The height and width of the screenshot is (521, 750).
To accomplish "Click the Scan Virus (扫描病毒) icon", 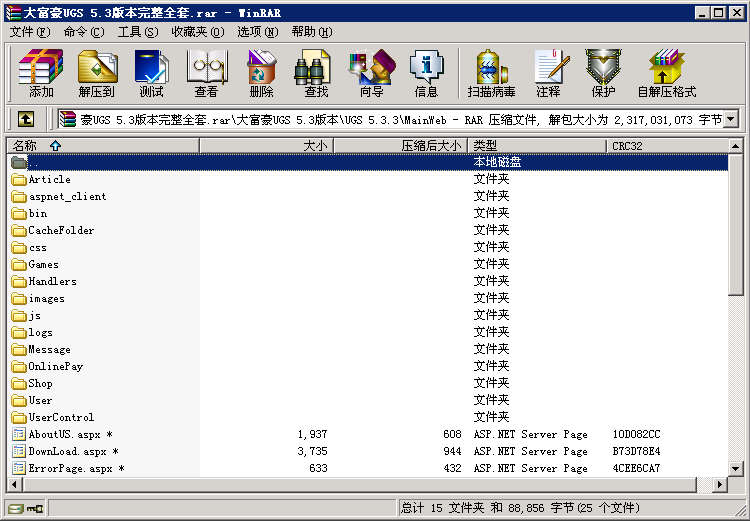I will (x=492, y=72).
